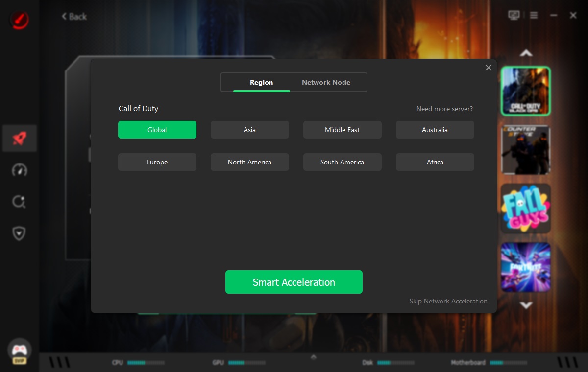This screenshot has width=588, height=372.
Task: Click the red app logo at top-left
Action: coord(19,20)
